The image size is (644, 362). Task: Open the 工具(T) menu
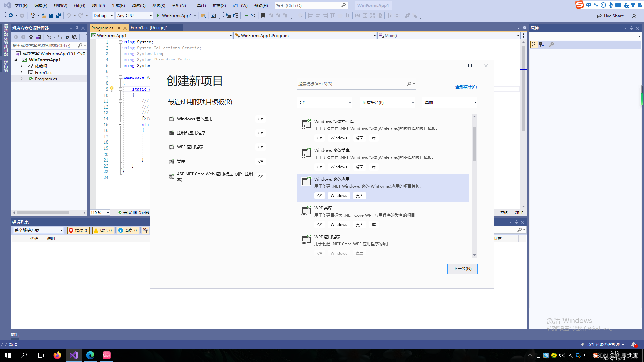[199, 6]
